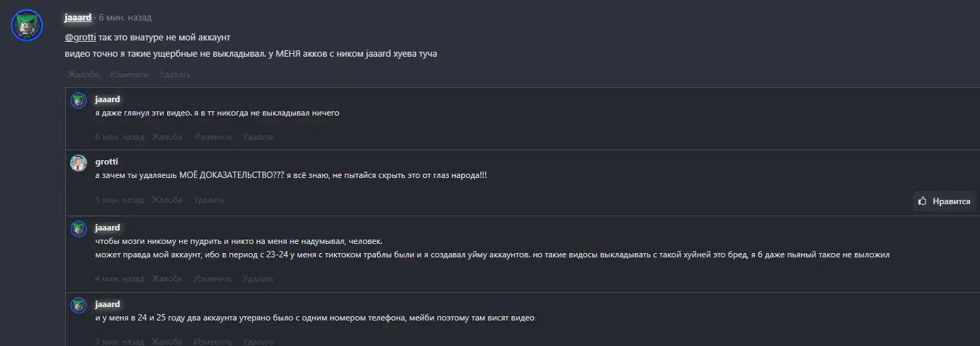Click jaaard's avatar on the 'чтобы мозги' reply
Screen dimensions: 980x346
[x=79, y=228]
